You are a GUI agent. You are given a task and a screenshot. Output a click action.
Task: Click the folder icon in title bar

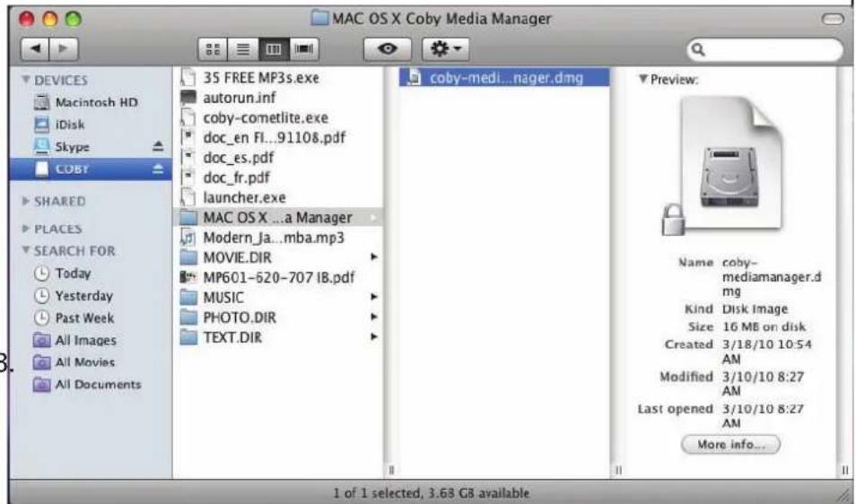(320, 18)
